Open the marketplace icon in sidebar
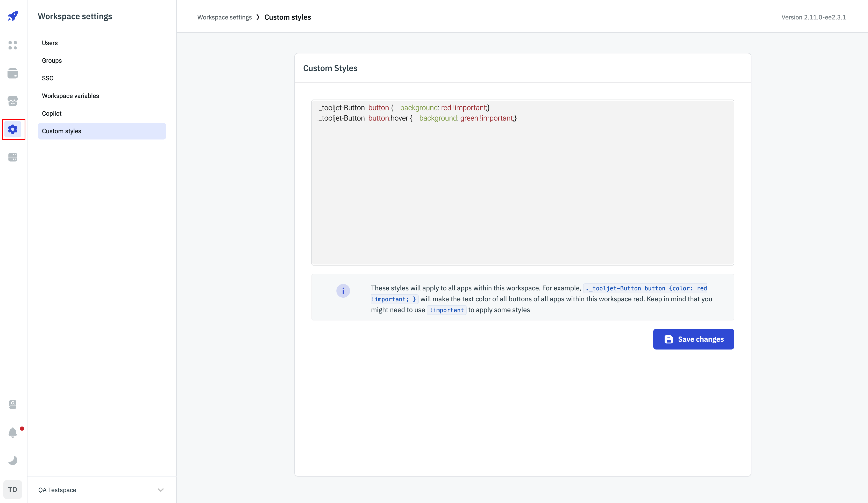The image size is (868, 503). [13, 101]
